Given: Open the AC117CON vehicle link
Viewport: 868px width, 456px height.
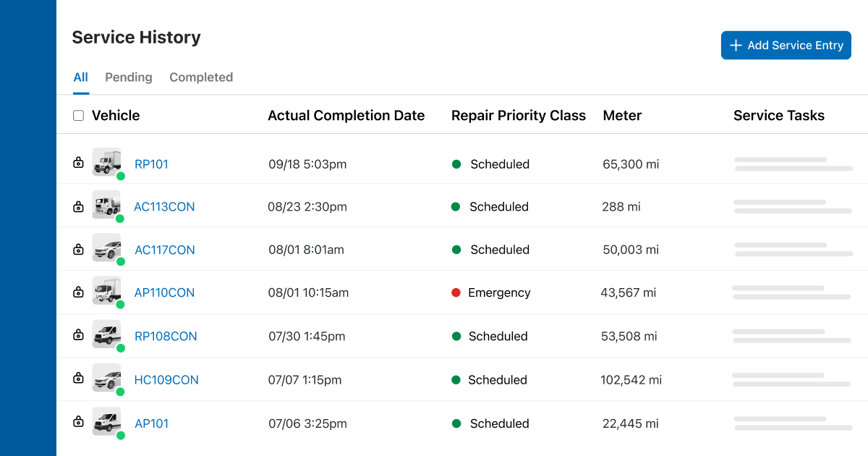Looking at the screenshot, I should pyautogui.click(x=165, y=250).
